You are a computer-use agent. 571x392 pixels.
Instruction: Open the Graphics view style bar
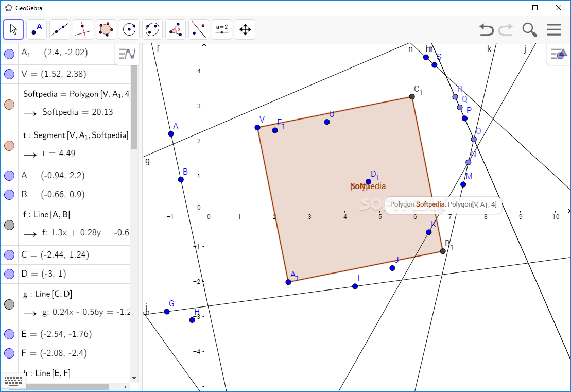pyautogui.click(x=559, y=54)
